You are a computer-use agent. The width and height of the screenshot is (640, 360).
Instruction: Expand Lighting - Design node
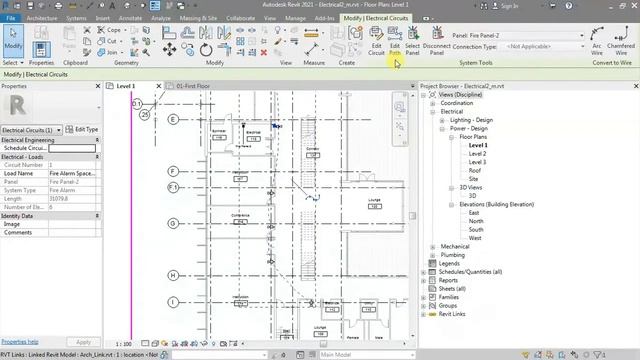442,120
